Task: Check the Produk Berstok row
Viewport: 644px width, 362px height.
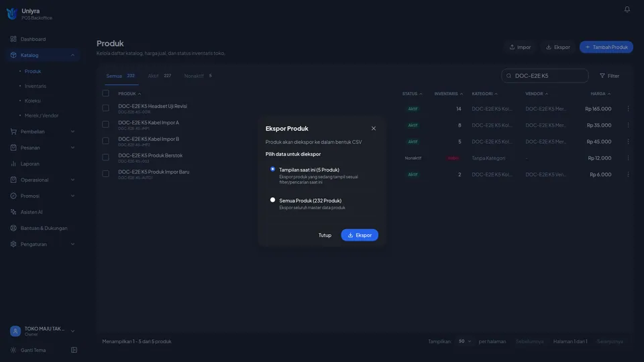Action: point(105,157)
